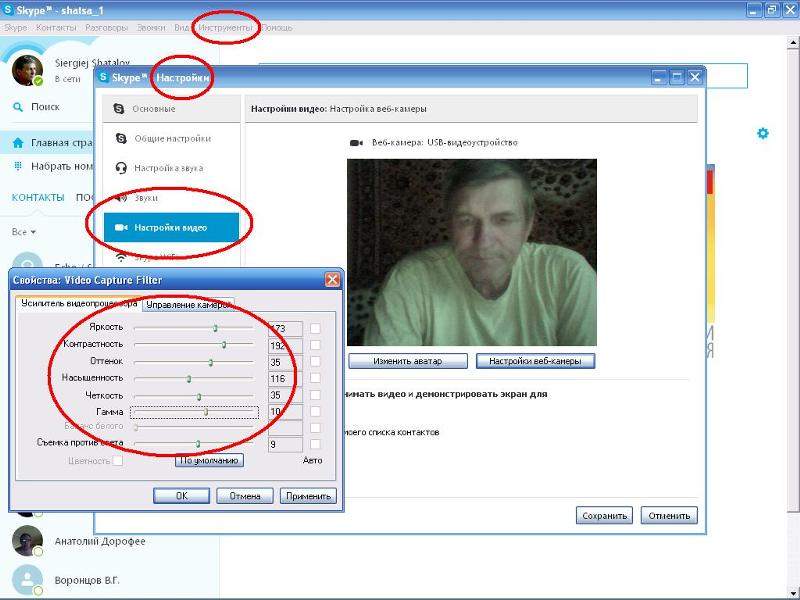
Task: Click the Skype logo in settings title bar
Action: point(104,77)
